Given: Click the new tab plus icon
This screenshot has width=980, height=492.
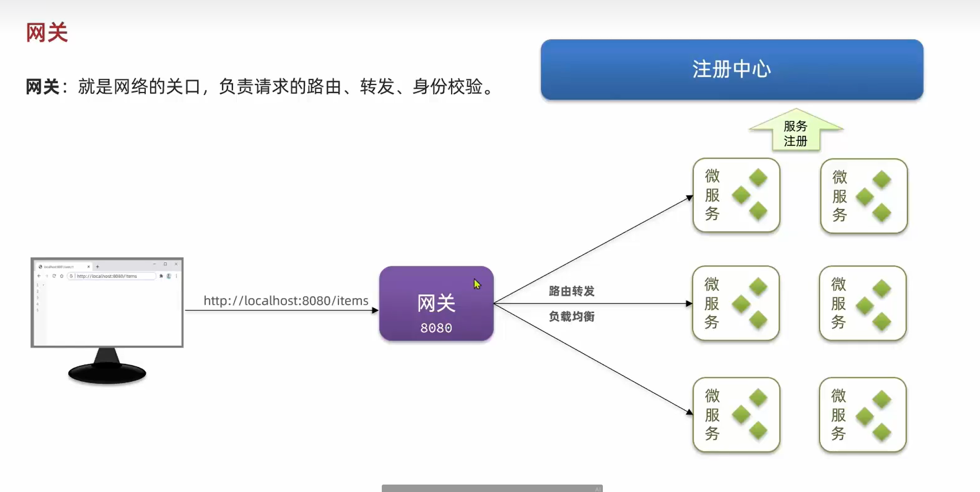Looking at the screenshot, I should pos(98,267).
